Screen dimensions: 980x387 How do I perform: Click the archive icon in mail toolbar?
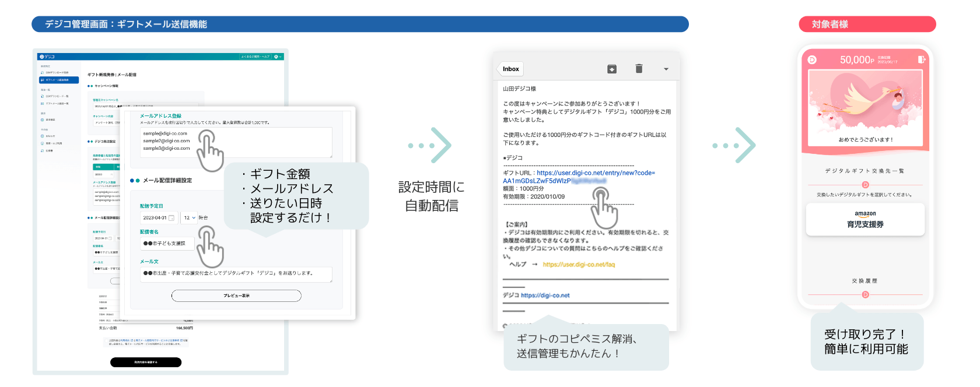612,69
